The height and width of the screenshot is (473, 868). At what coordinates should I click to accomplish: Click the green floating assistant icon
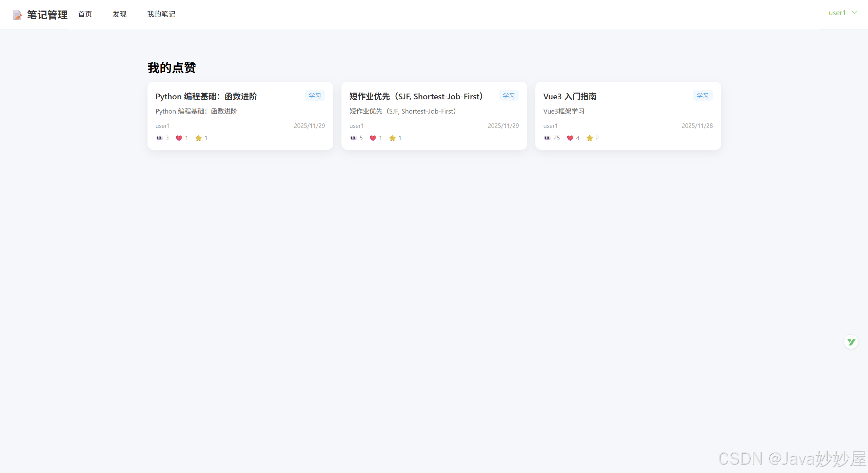[851, 342]
